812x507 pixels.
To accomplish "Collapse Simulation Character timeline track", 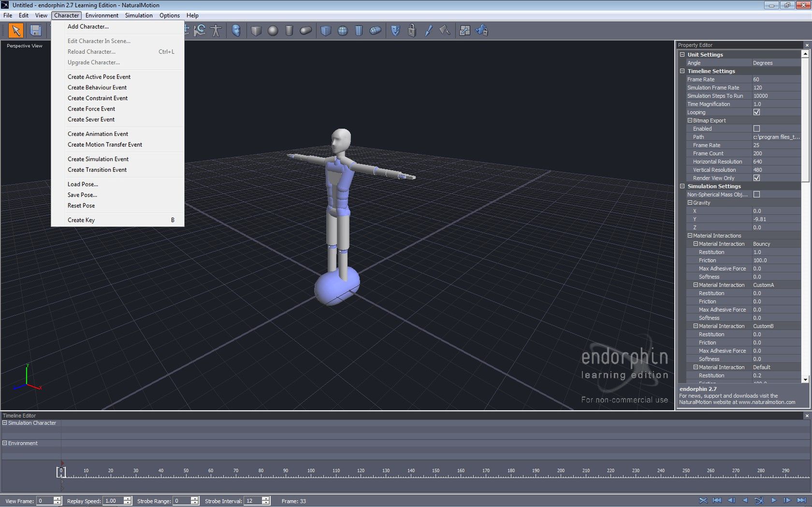I will (5, 422).
